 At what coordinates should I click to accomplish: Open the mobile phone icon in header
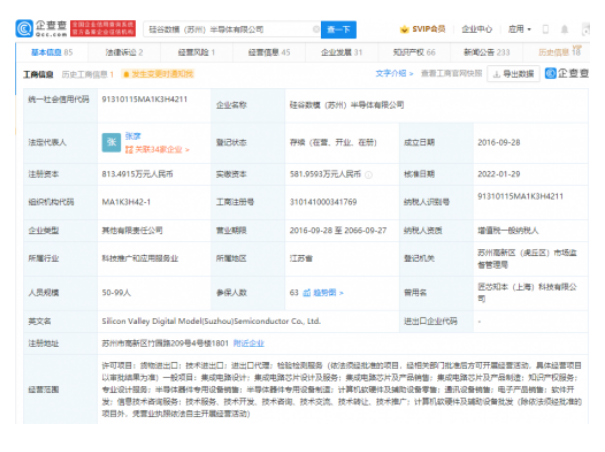coord(546,29)
